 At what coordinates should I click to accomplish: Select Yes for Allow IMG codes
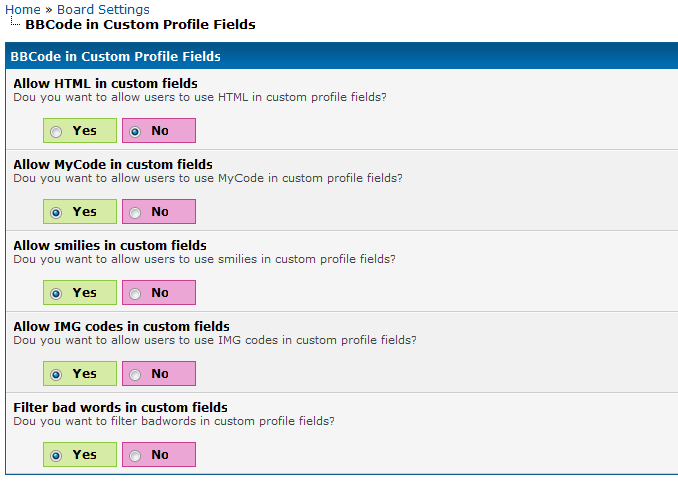56,374
